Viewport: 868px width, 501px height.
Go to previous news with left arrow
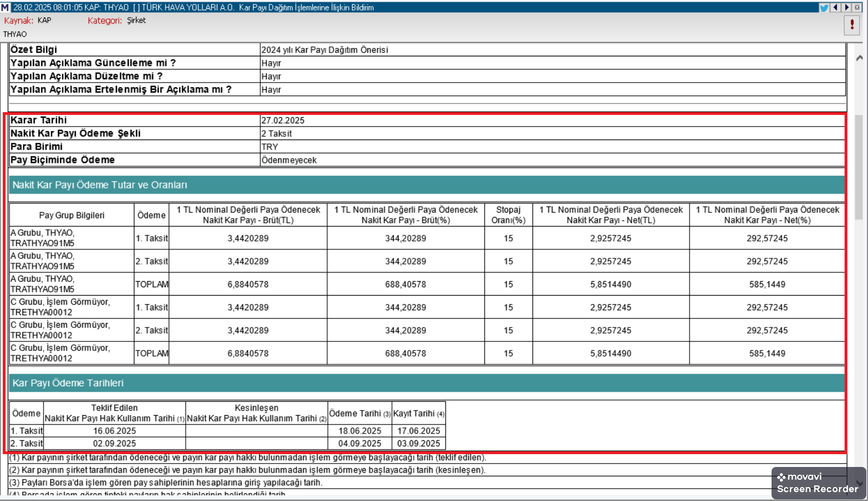835,7
